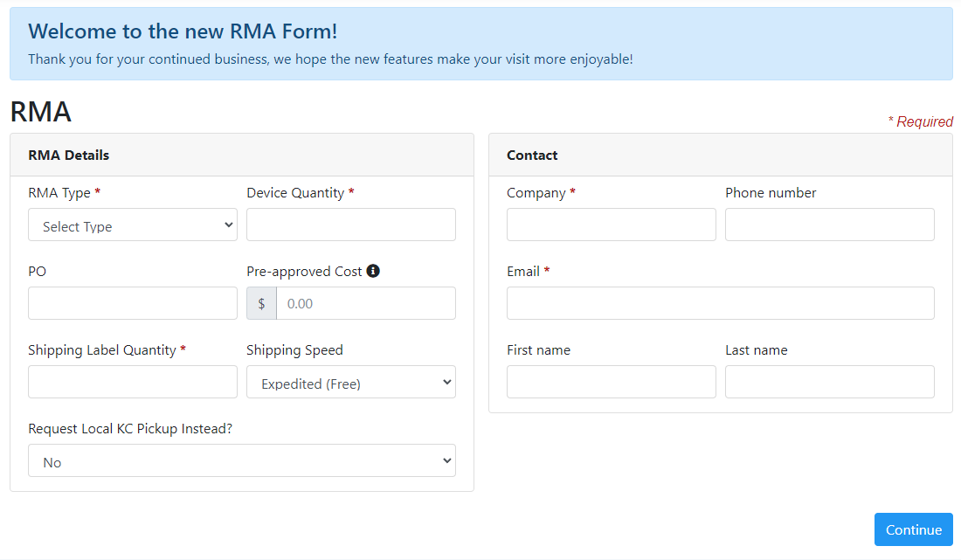Screen dimensions: 961x560
Task: Click the First name input field
Action: (611, 382)
